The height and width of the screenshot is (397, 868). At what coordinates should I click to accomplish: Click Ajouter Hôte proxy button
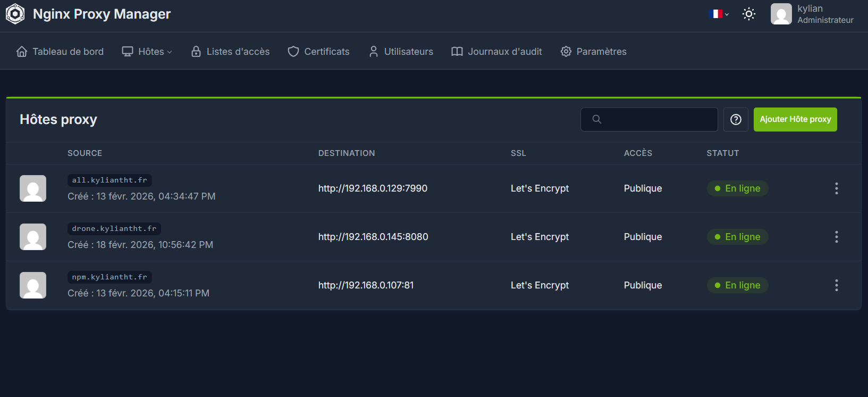[795, 119]
